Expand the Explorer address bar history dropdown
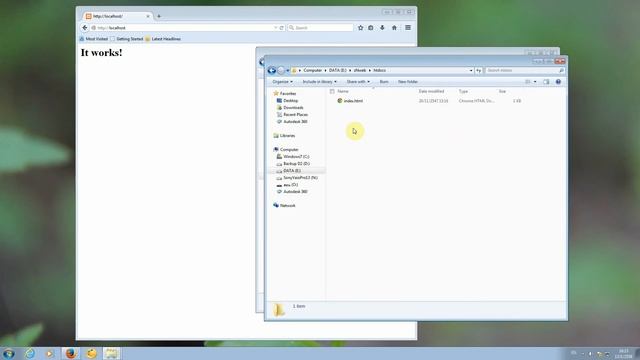640x360 pixels. (x=471, y=71)
